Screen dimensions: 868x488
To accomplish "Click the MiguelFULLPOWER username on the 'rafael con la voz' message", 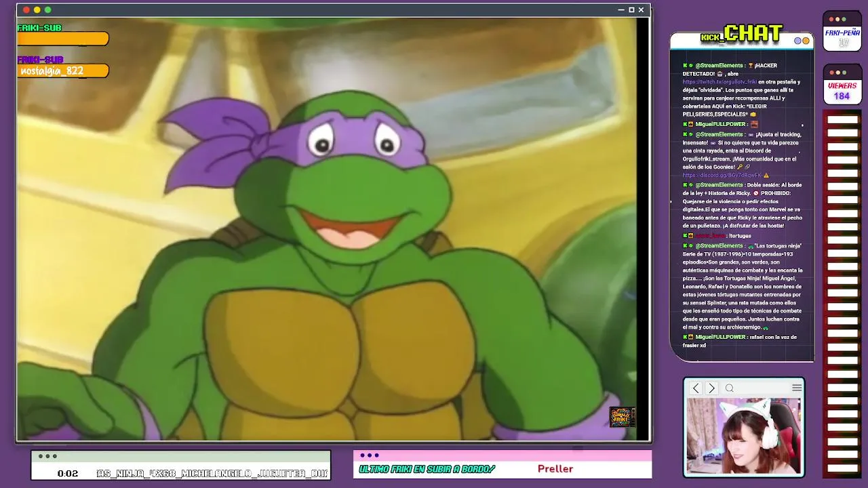I will click(721, 337).
